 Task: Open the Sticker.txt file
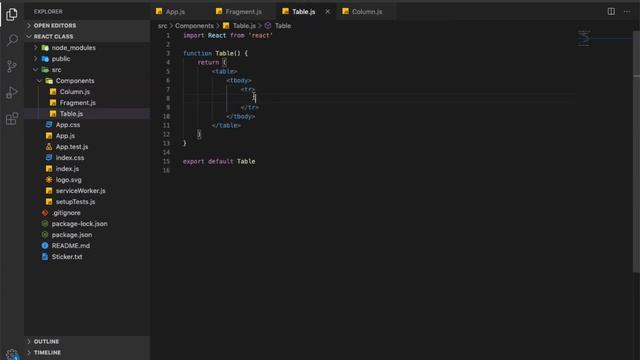click(x=87, y=257)
